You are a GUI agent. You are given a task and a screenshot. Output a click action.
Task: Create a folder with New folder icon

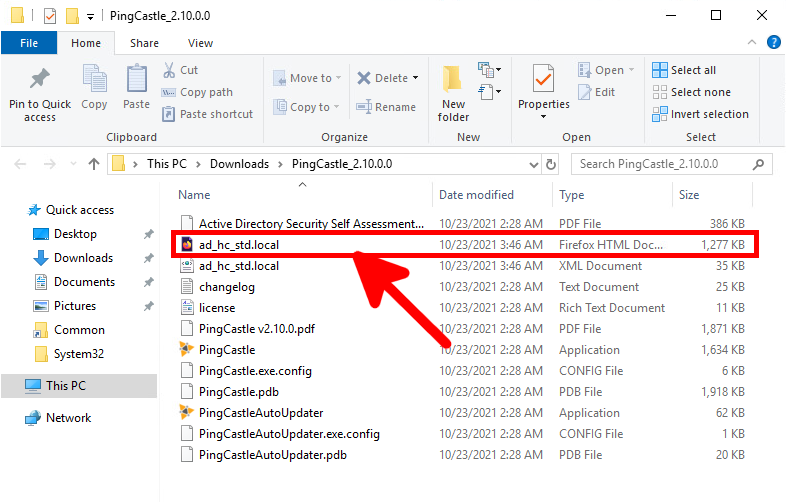[x=453, y=80]
